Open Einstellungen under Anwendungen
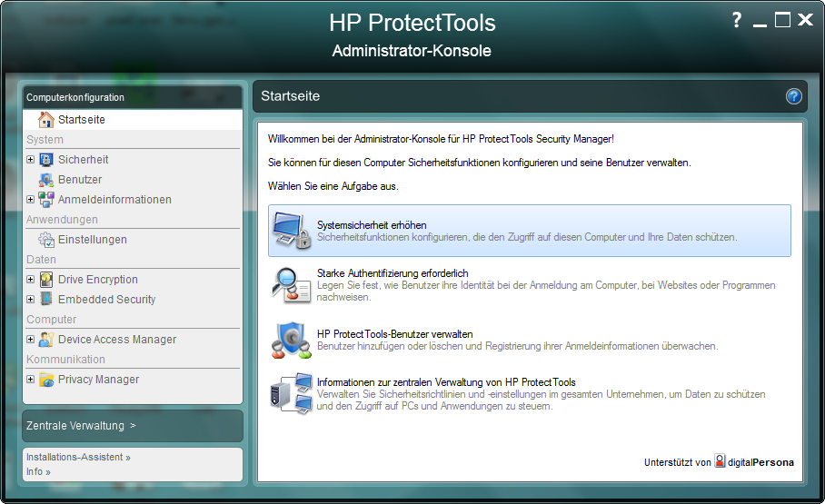Image resolution: width=825 pixels, height=504 pixels. 93,240
